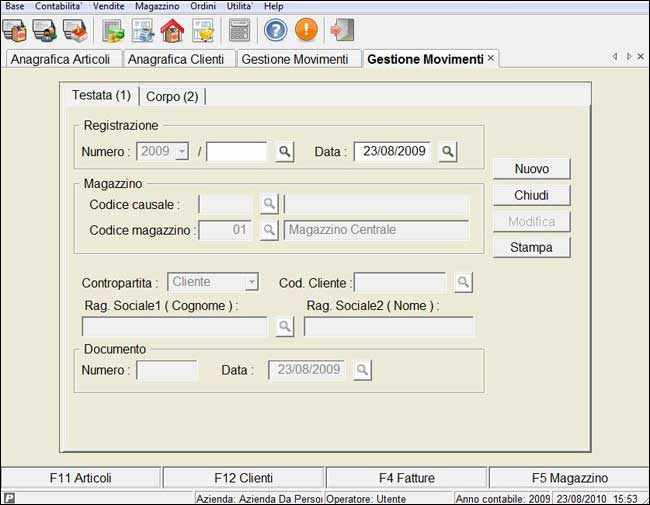Image resolution: width=650 pixels, height=505 pixels.
Task: Expand the registration year 2009 dropdown
Action: coord(181,152)
